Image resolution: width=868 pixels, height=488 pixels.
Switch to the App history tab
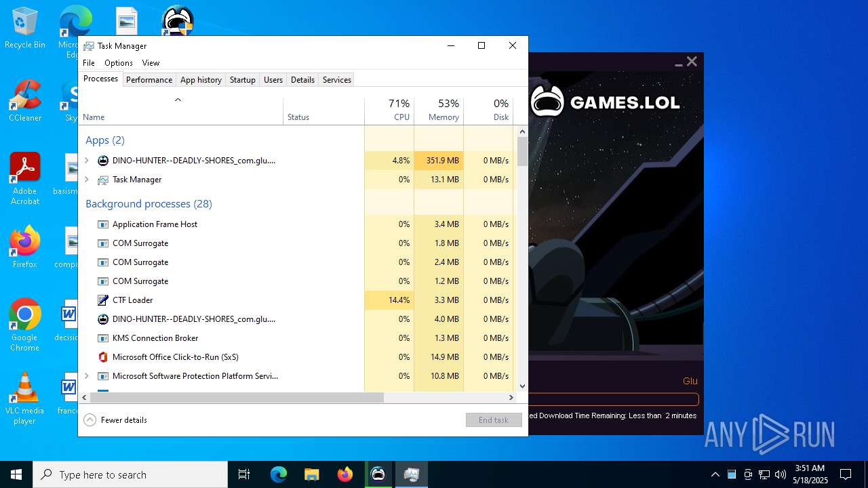[x=201, y=80]
